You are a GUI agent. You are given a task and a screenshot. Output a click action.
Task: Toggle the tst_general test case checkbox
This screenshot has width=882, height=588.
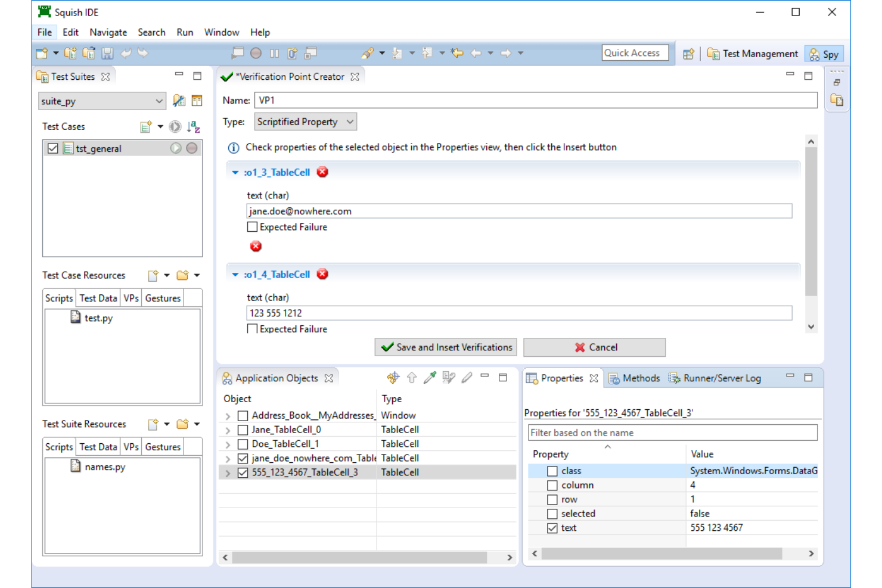[x=53, y=148]
